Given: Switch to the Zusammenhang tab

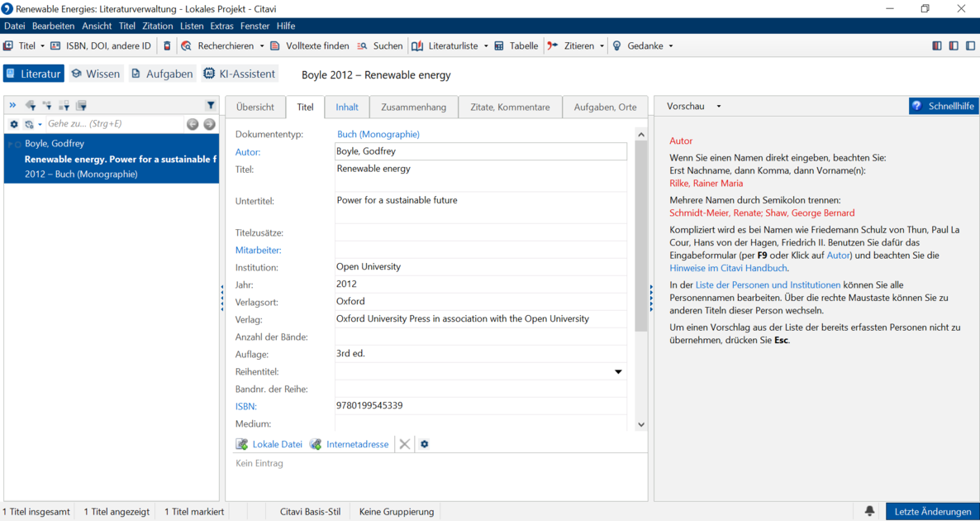Looking at the screenshot, I should (x=414, y=107).
